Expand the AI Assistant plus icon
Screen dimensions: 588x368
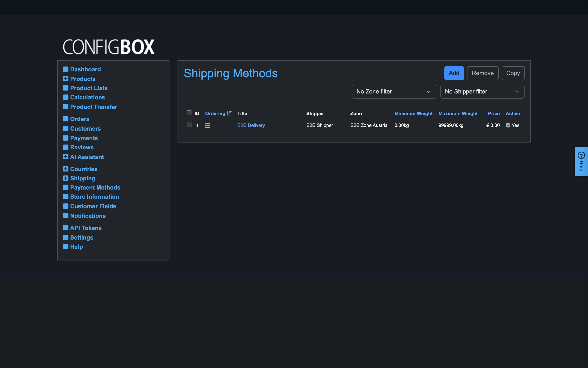(66, 157)
